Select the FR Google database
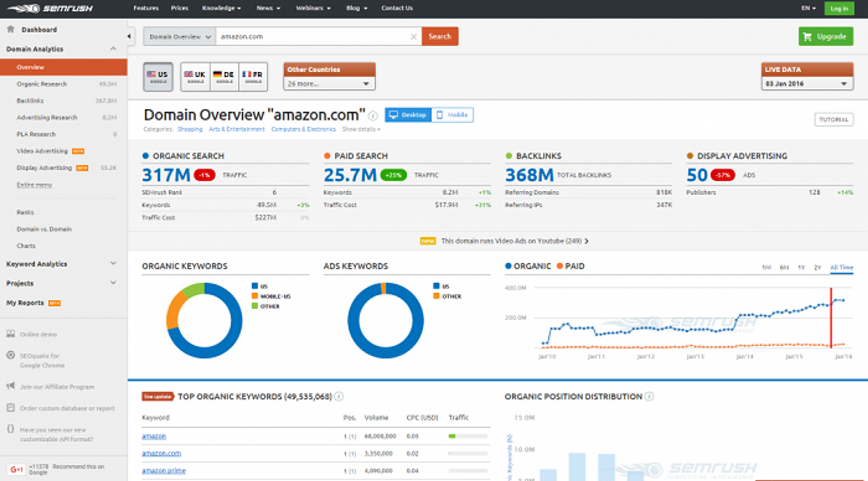The image size is (868, 481). click(x=253, y=77)
